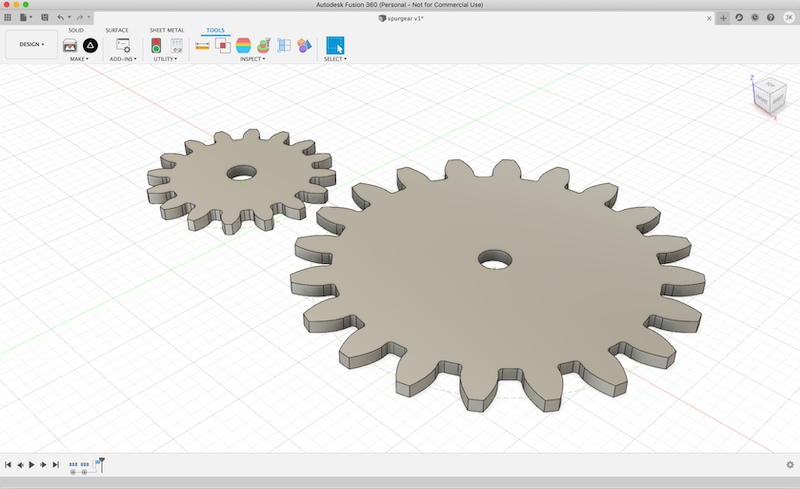The height and width of the screenshot is (489, 800).
Task: Step timeline back one feature
Action: 20,464
